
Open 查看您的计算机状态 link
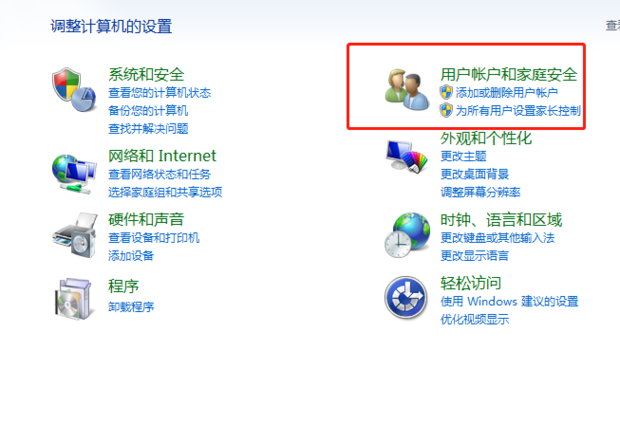coord(160,93)
